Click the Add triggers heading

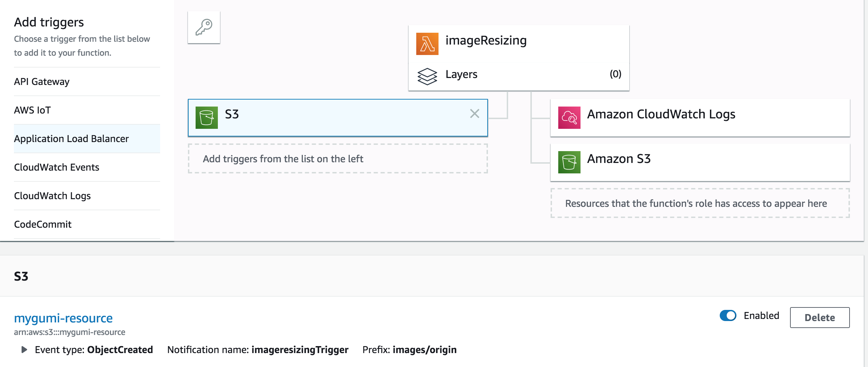[x=49, y=22]
